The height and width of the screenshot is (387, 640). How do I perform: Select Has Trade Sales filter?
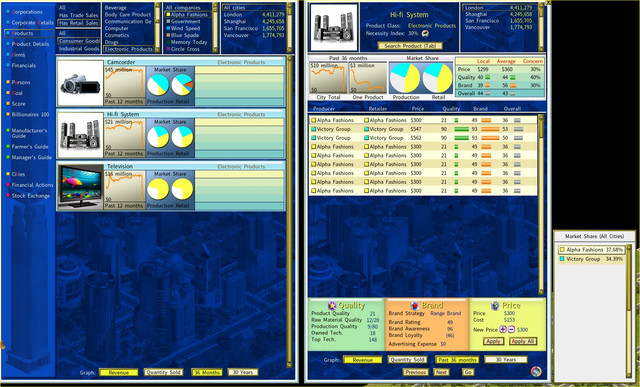point(78,15)
